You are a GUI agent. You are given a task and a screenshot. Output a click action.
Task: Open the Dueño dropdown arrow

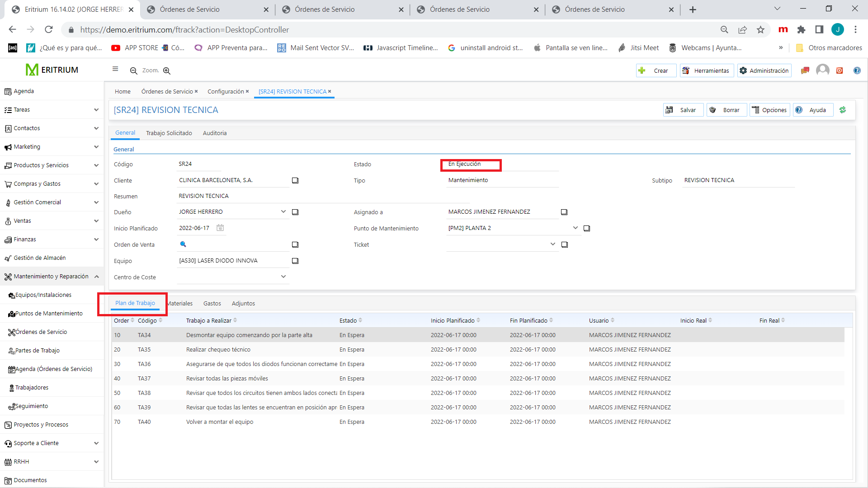click(x=283, y=211)
